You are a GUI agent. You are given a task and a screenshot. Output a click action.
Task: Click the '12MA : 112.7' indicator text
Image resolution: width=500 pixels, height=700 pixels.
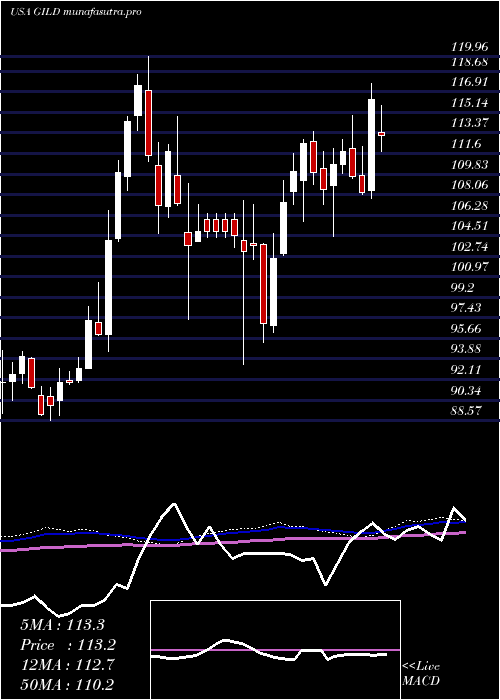(x=67, y=666)
